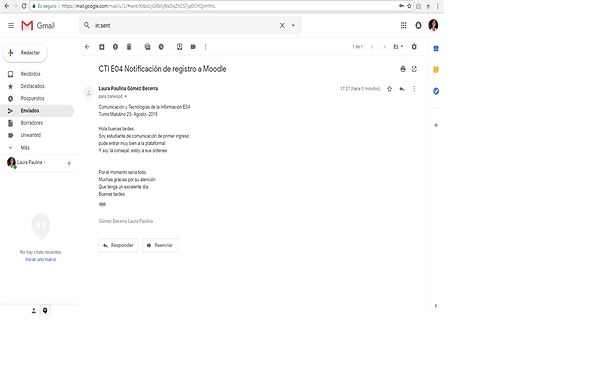The width and height of the screenshot is (600, 367).
Task: Clear the search with the X
Action: (x=282, y=25)
